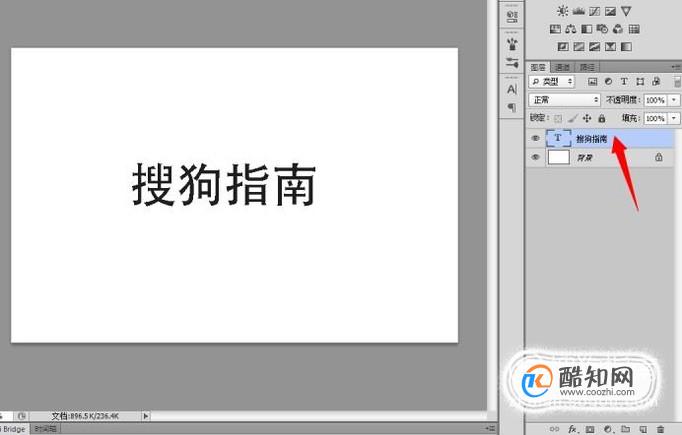
Task: Add a Selective Color adjustment layer
Action: (610, 47)
